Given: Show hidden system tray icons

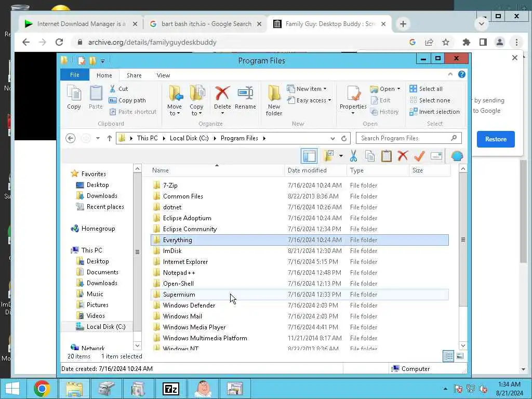Looking at the screenshot, I should point(445,389).
